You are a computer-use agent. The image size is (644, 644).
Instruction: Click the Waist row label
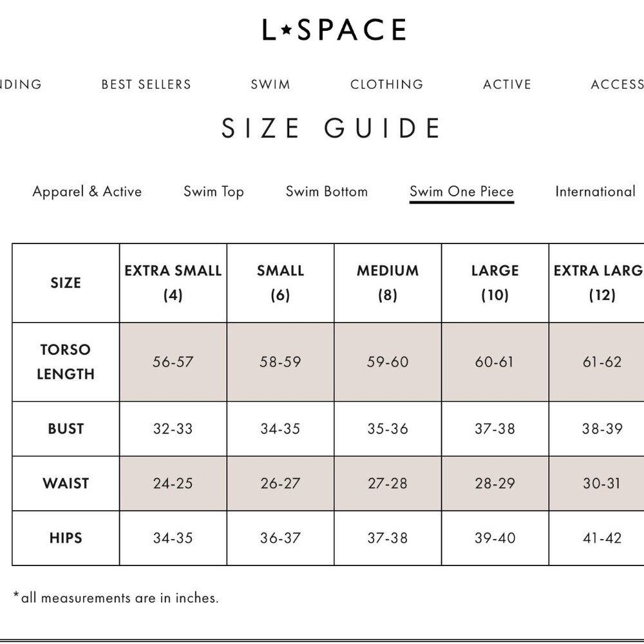tap(66, 483)
